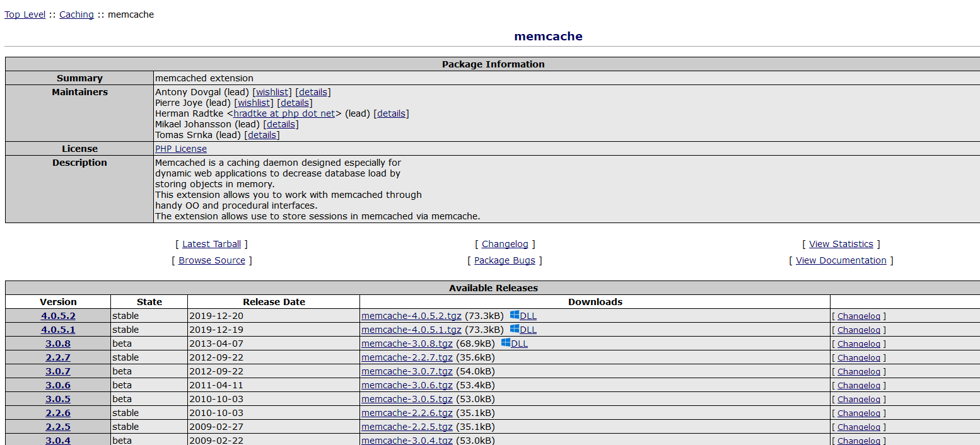Open the Package Bugs link
Viewport: 980px width, 445px height.
pos(505,260)
